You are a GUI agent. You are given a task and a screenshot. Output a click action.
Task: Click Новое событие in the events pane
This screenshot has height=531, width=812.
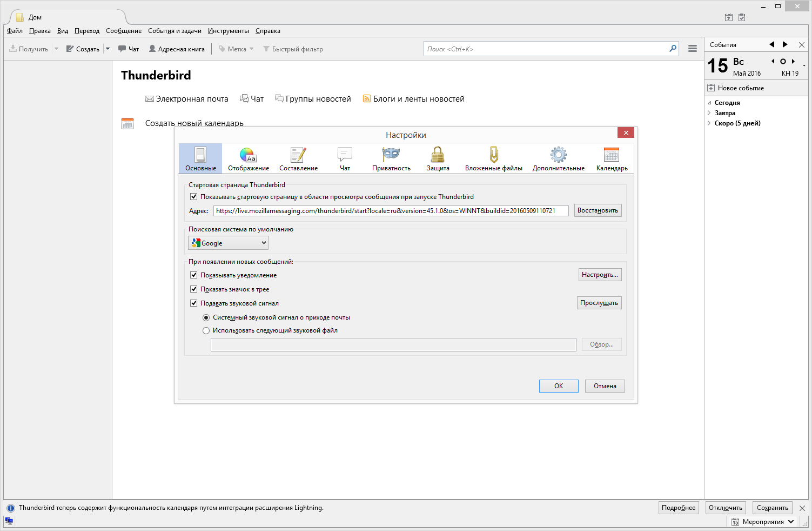[x=736, y=88]
